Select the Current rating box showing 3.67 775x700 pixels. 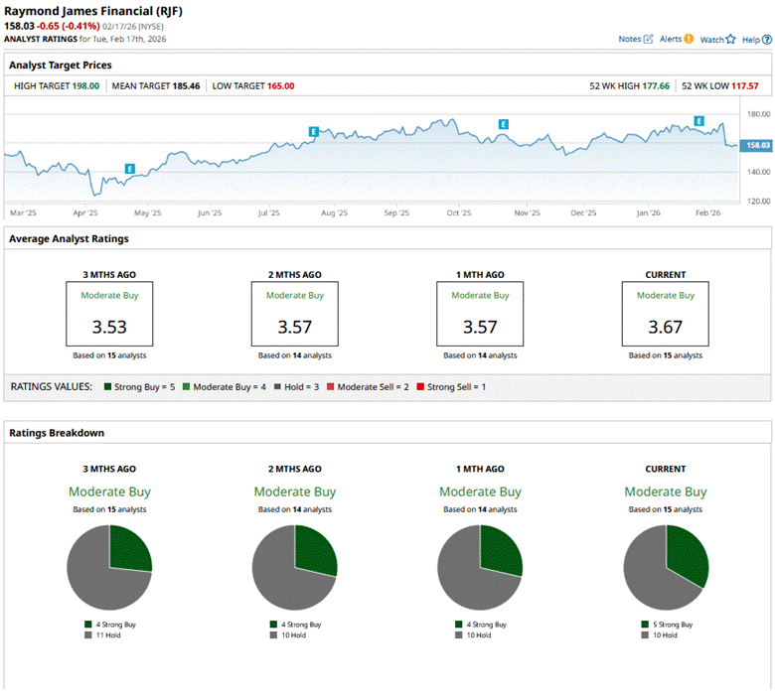pyautogui.click(x=665, y=314)
